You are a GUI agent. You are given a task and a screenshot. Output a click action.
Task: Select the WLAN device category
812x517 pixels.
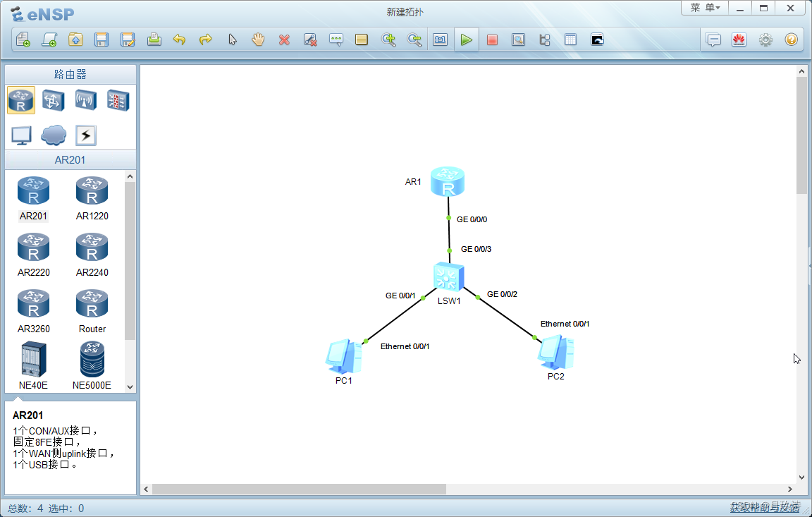[85, 100]
